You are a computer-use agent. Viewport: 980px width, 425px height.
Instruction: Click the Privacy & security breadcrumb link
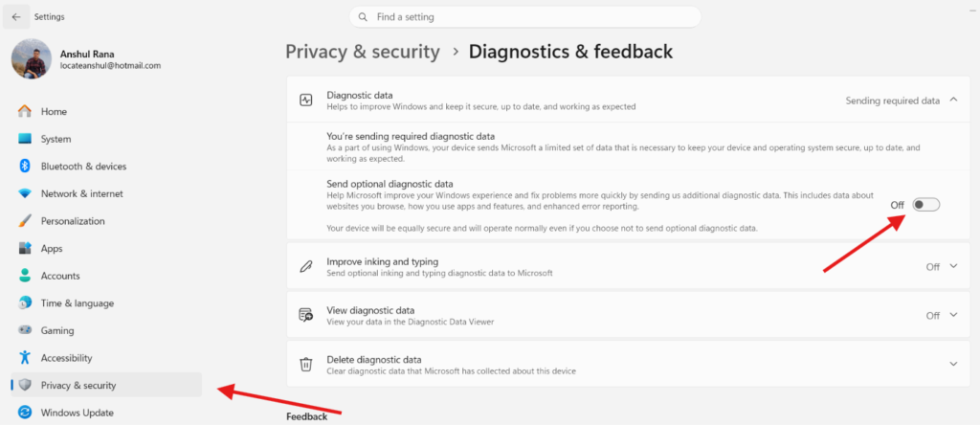pyautogui.click(x=363, y=52)
